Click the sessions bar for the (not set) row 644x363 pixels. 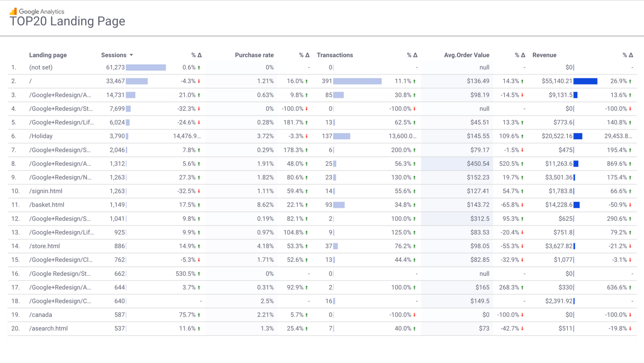coord(146,68)
